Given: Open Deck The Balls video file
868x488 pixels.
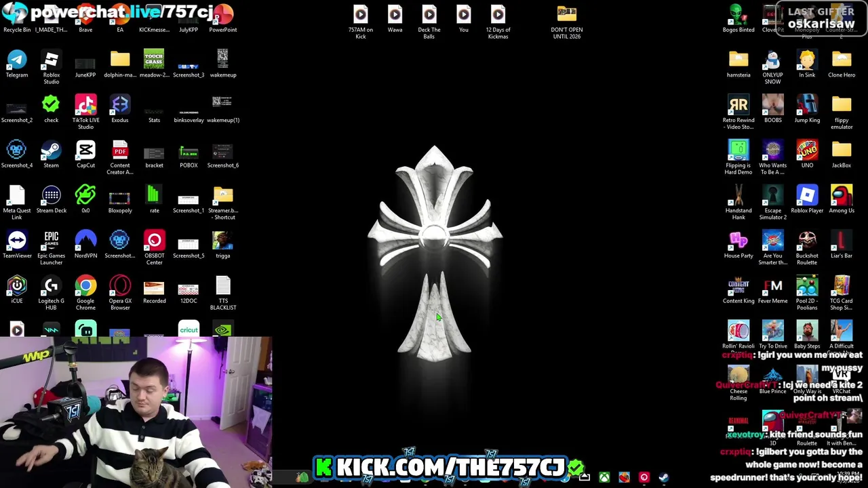Looking at the screenshot, I should tap(429, 22).
